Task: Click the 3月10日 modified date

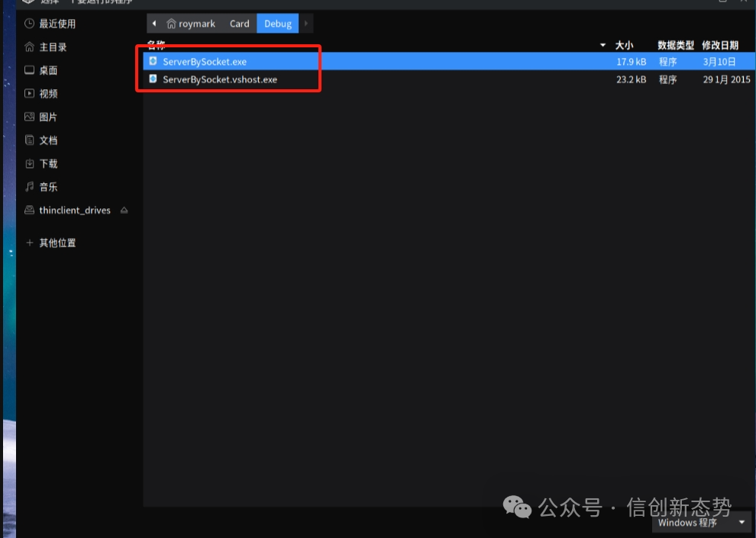Action: tap(719, 62)
